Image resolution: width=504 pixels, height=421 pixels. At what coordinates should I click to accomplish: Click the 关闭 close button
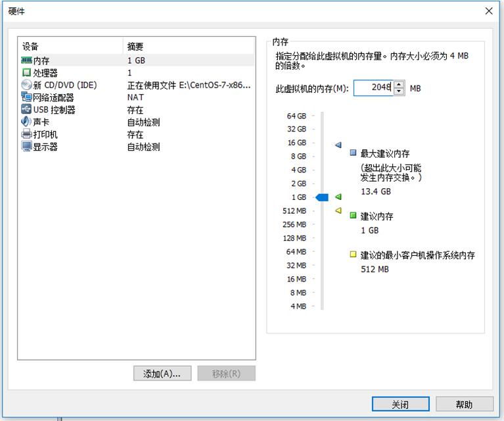400,404
